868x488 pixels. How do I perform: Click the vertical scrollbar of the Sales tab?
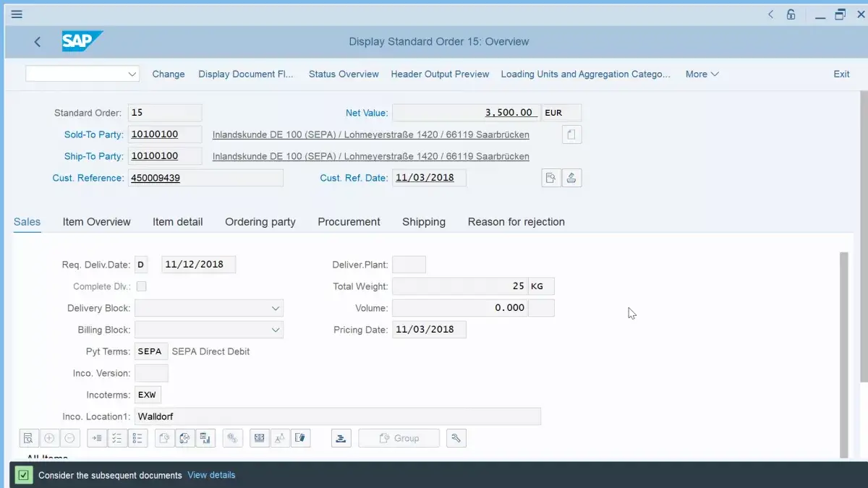[843, 354]
